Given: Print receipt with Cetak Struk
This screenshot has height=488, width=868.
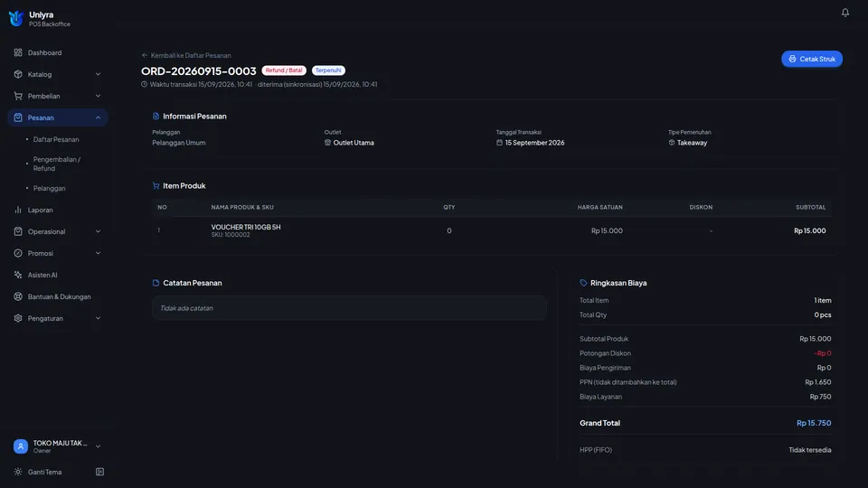Looking at the screenshot, I should (812, 59).
